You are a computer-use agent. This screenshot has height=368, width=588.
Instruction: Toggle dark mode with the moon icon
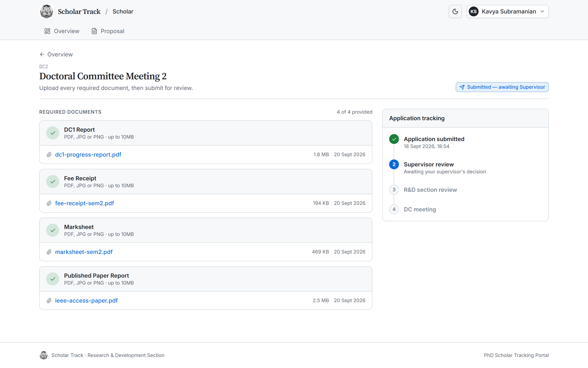point(455,11)
